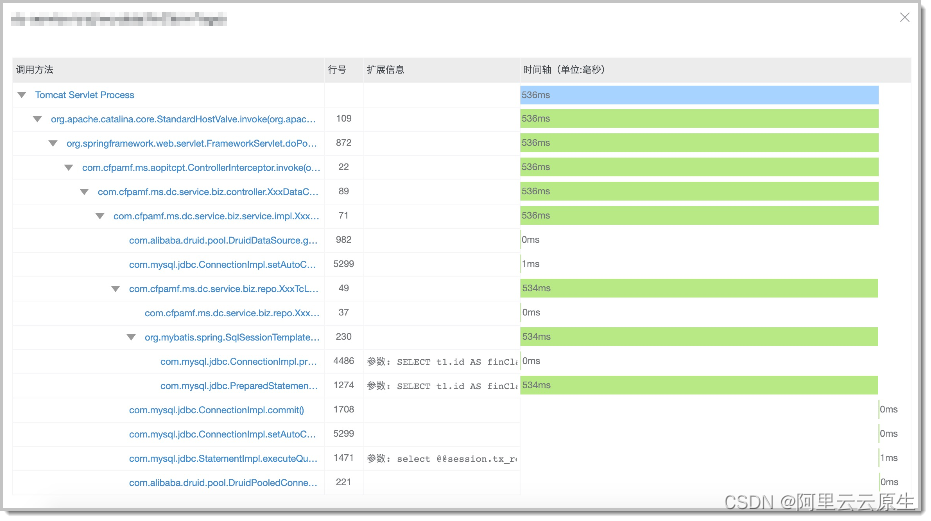Open biz.controller.XxxDataC... method link

pos(208,192)
